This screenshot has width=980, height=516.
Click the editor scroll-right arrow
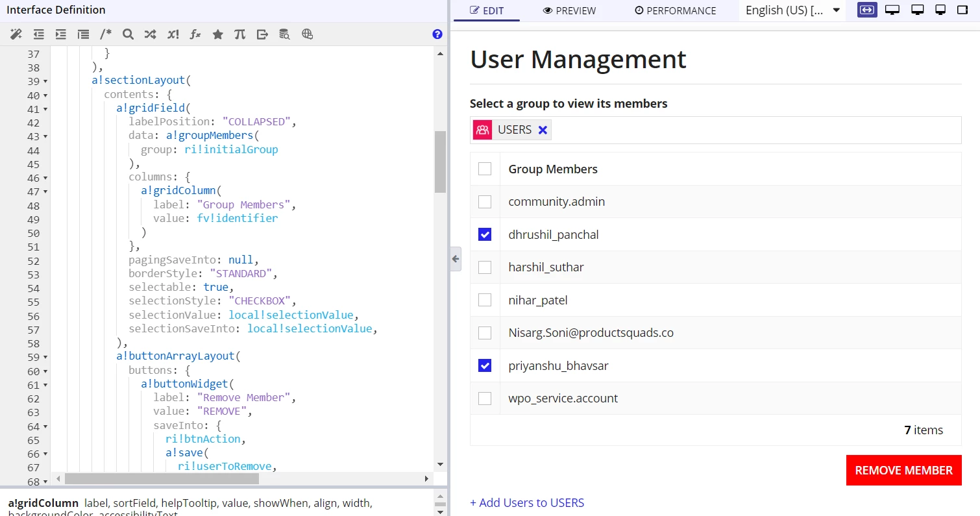tap(426, 478)
